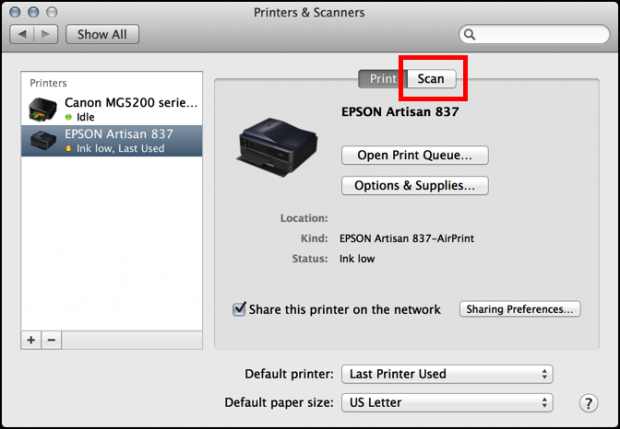Switch to the Scan tab

tap(431, 79)
